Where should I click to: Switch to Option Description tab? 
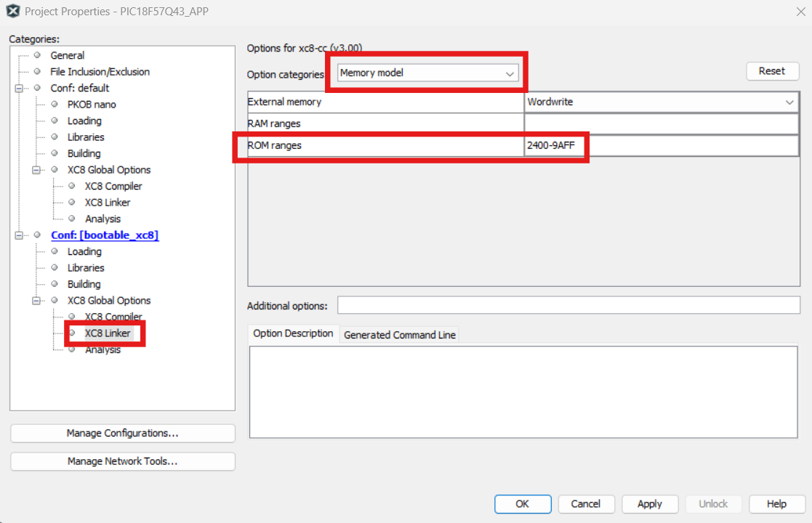(293, 333)
